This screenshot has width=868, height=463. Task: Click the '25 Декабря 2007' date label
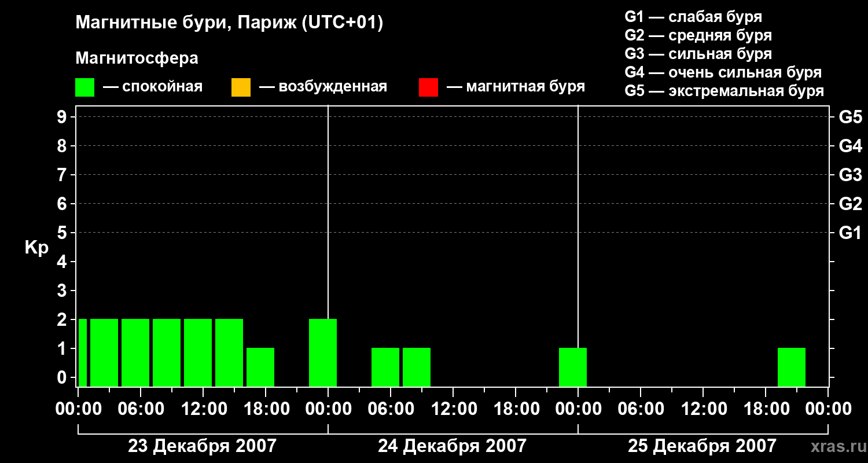702,446
